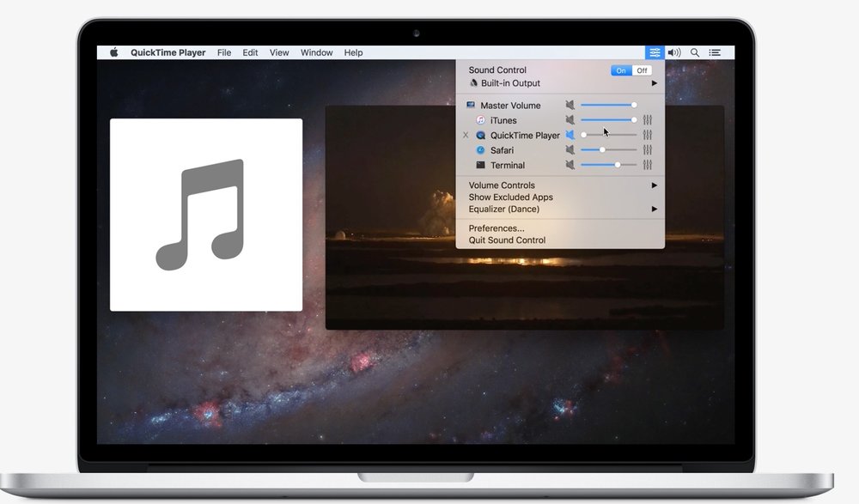Screen dimensions: 859x504
Task: Click the iTunes app icon in list
Action: coord(480,120)
